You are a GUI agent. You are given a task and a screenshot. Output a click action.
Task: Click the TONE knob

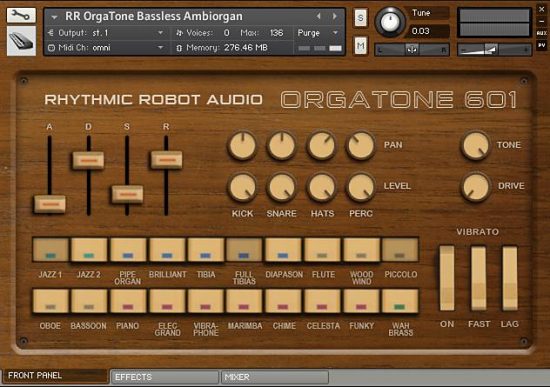point(475,145)
